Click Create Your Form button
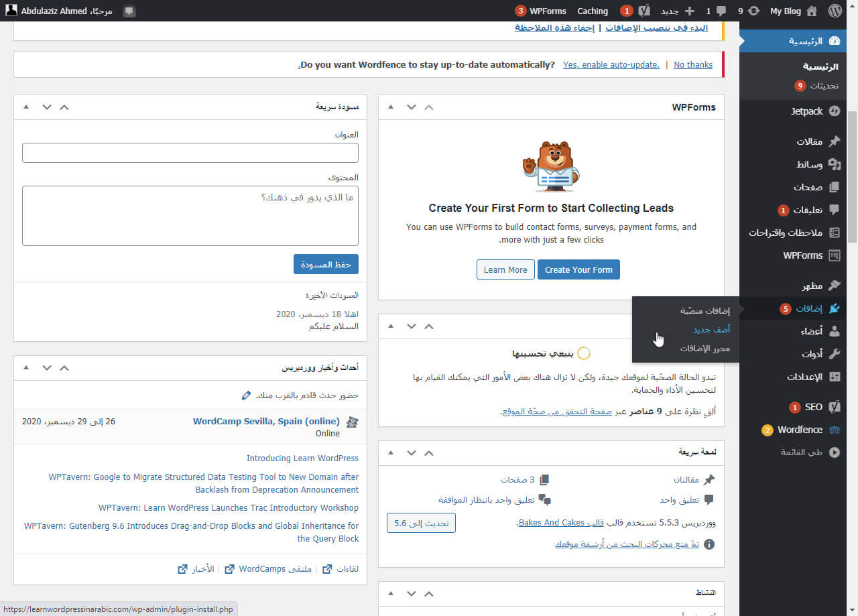This screenshot has height=616, width=858. pos(578,269)
